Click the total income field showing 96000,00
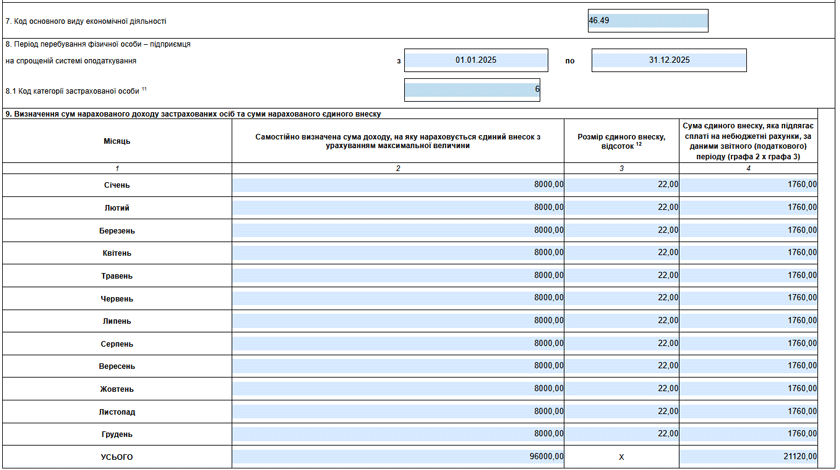 click(398, 457)
